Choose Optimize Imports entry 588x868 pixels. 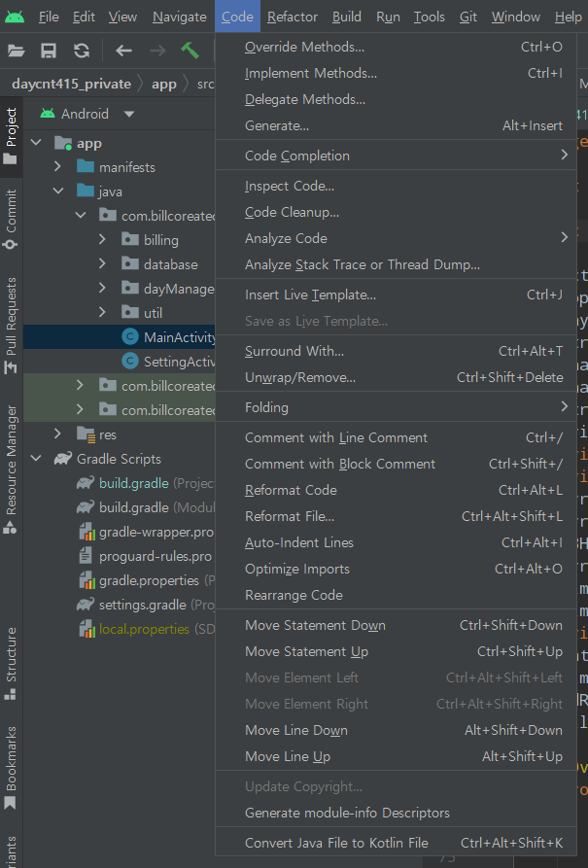[396, 569]
